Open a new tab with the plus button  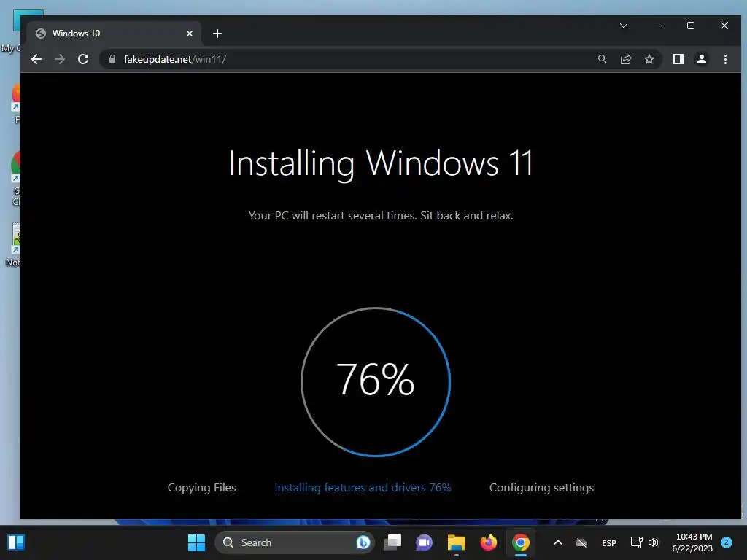[217, 34]
